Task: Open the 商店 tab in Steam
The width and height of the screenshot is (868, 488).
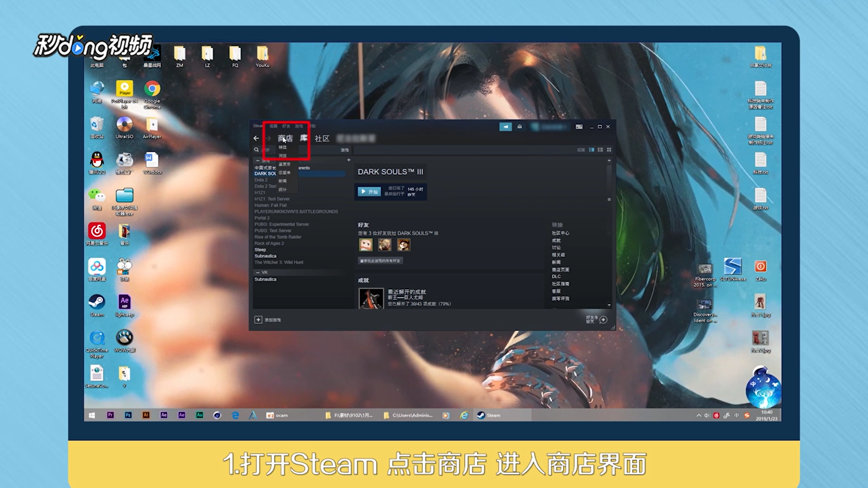Action: [285, 138]
